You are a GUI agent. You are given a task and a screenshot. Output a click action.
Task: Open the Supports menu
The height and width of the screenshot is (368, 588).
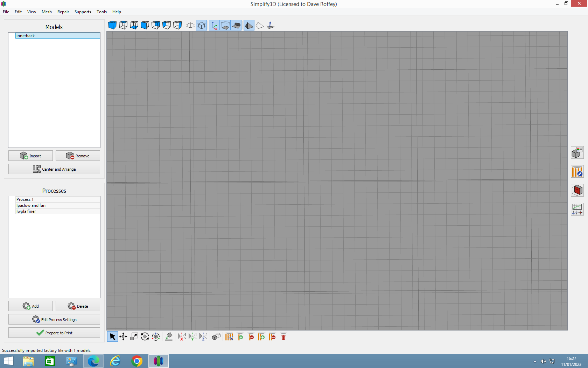point(83,12)
